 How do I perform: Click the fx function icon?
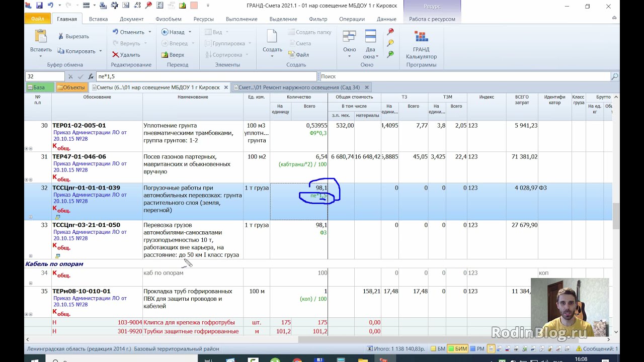tap(91, 76)
